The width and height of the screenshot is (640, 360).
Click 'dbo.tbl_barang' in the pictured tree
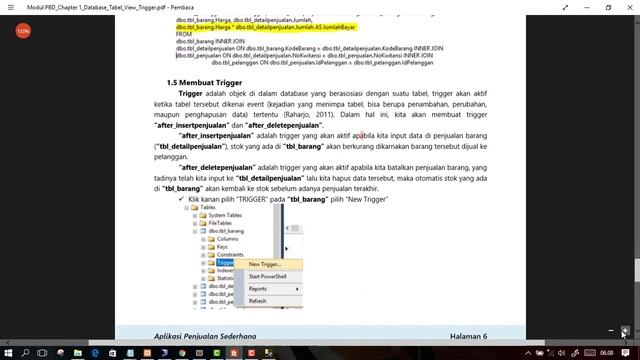click(x=226, y=231)
